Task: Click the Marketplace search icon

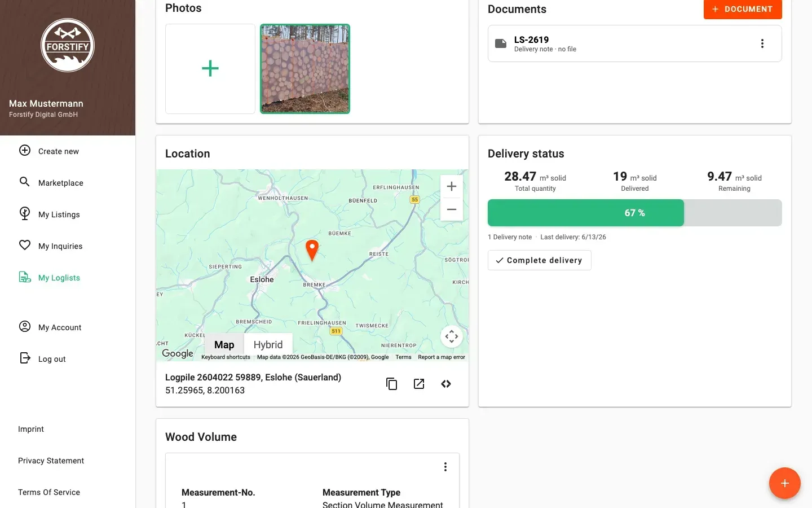Action: [25, 182]
